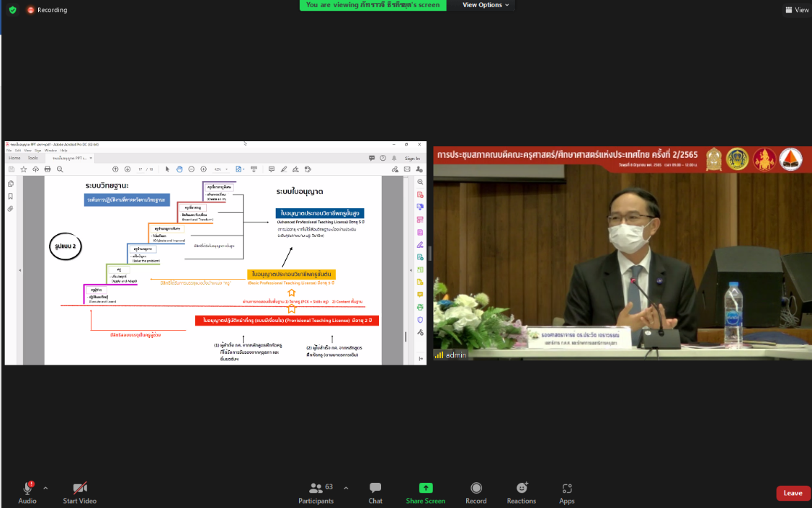This screenshot has height=508, width=812.
Task: Open the Tools tab in Acrobat
Action: tap(32, 158)
